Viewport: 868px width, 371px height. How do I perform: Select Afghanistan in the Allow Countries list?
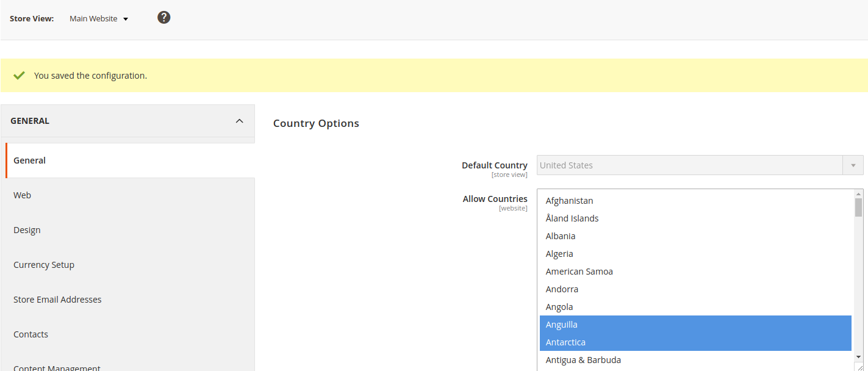pos(569,200)
